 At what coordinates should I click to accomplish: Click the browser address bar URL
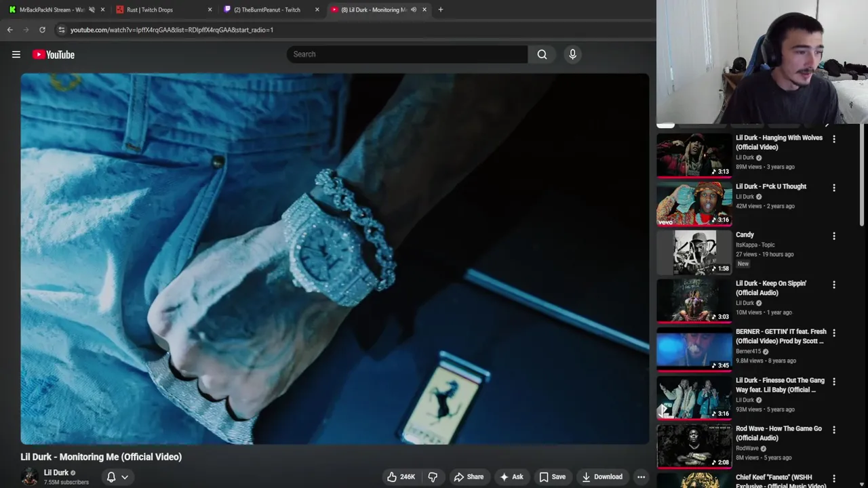point(172,30)
